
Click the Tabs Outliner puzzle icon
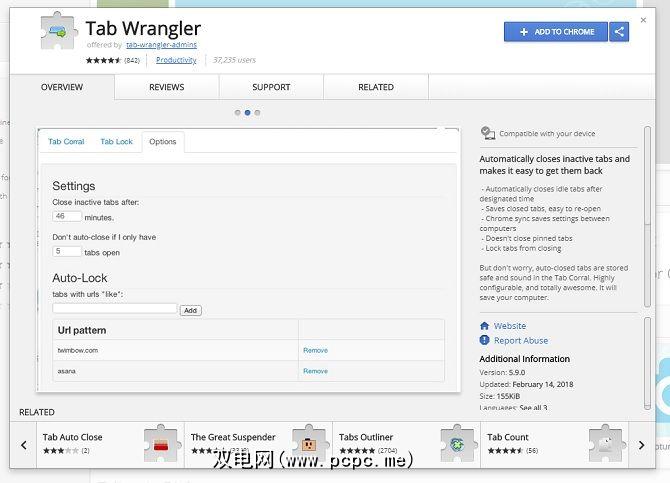point(457,443)
